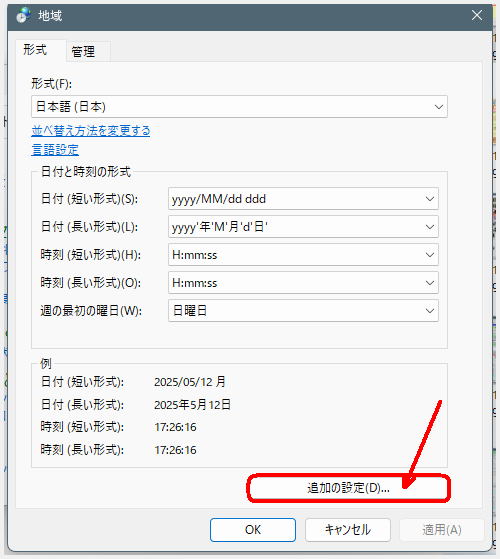Screen dimensions: 500x559
Task: Click inside the long date format text field
Action: pyautogui.click(x=295, y=227)
